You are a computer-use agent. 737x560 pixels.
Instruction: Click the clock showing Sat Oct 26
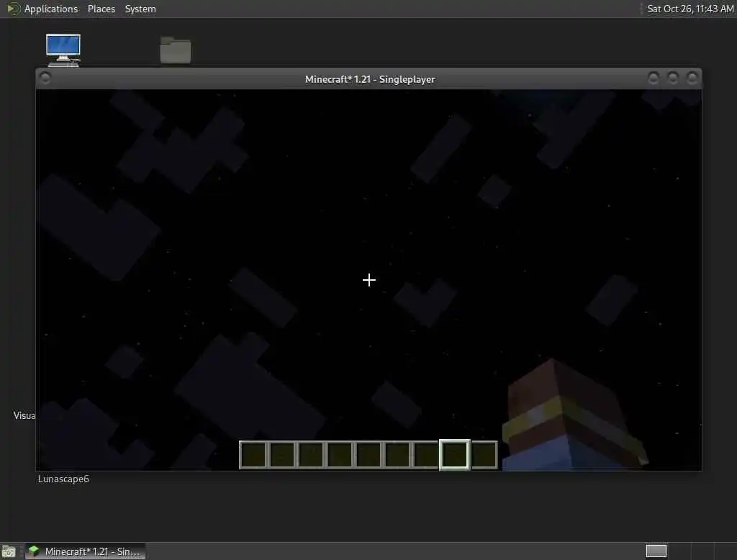pyautogui.click(x=690, y=9)
